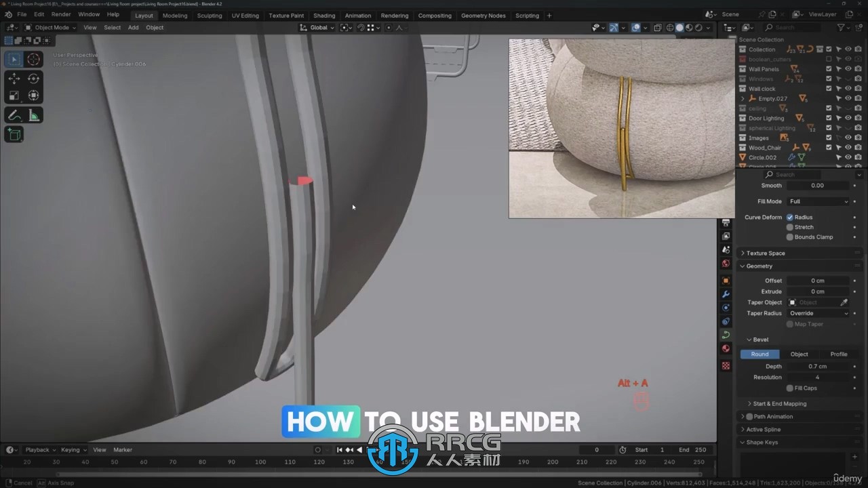Click the Smooth value slider field
The image size is (868, 488).
click(x=817, y=186)
